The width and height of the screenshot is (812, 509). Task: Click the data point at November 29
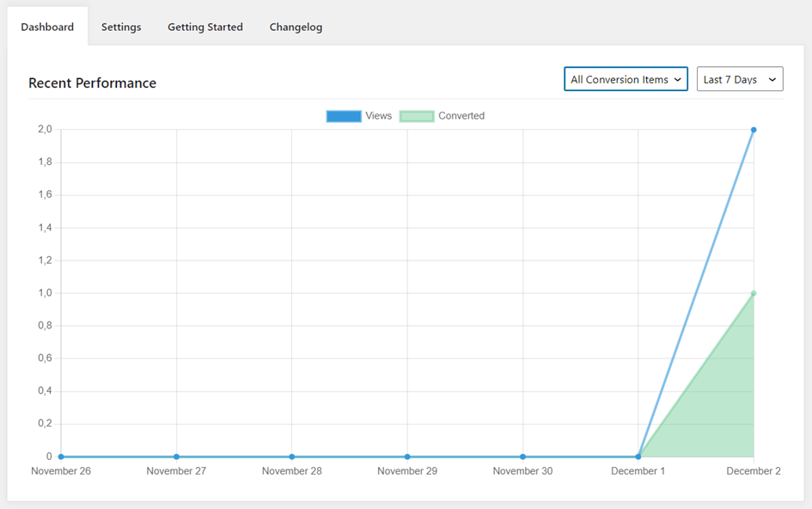(x=407, y=457)
